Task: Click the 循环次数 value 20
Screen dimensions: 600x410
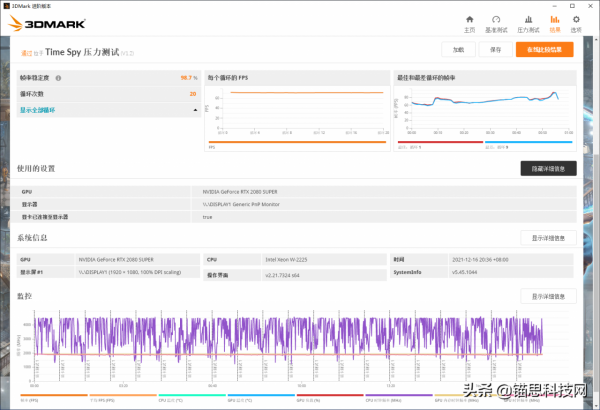Action: pos(193,94)
